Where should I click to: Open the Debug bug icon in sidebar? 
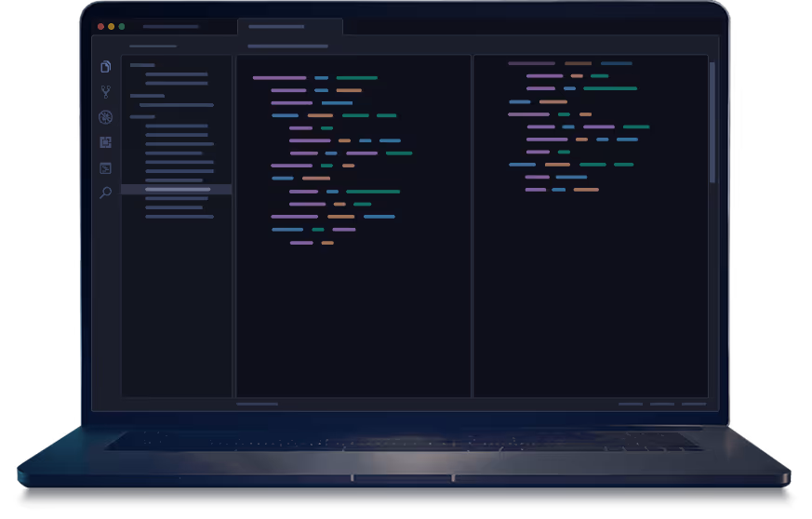click(x=105, y=117)
